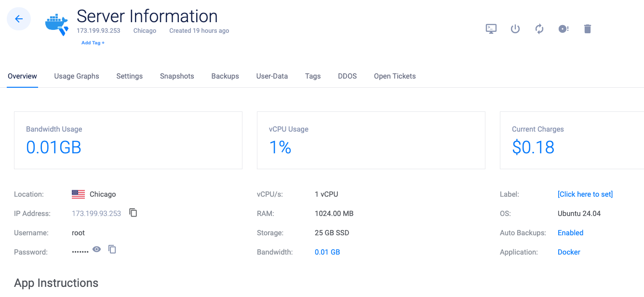Click the IP address 173.199.93.253 text
Viewport: 644px width, 297px height.
(96, 214)
